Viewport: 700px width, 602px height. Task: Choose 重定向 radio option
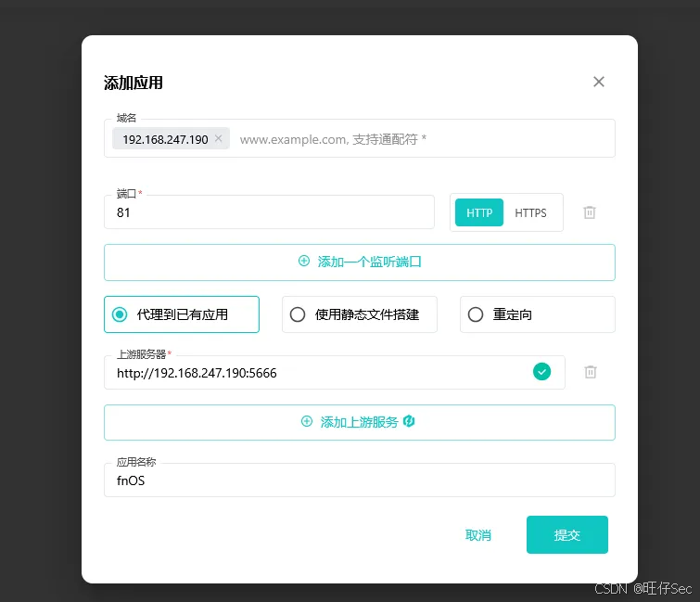point(538,314)
